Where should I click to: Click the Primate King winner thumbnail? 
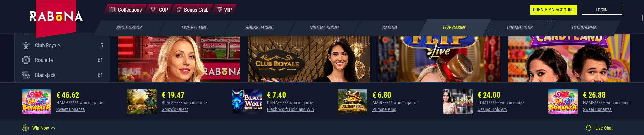352,102
